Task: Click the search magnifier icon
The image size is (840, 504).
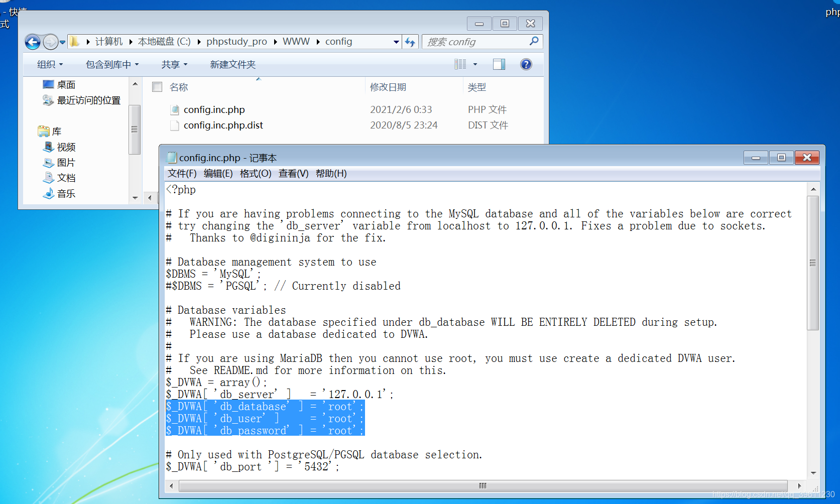Action: [x=534, y=41]
